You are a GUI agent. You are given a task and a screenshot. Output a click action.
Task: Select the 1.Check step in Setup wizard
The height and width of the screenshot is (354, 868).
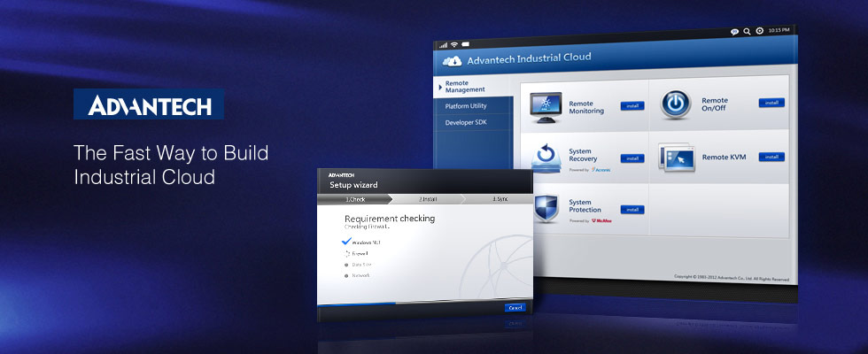click(355, 199)
